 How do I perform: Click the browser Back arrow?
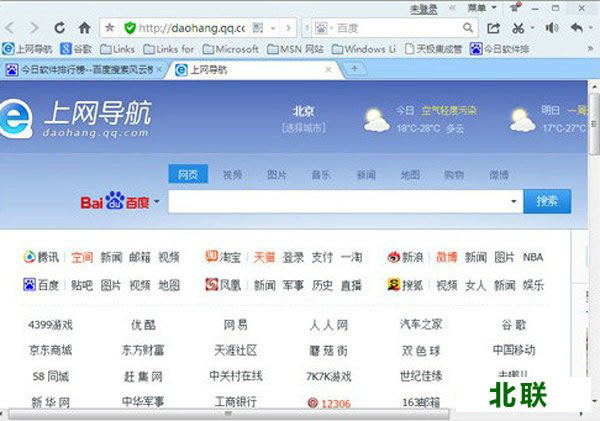point(10,28)
